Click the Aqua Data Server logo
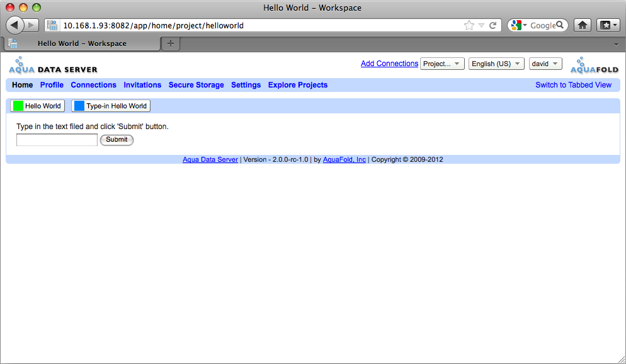Screen dimensions: 626x364 point(53,65)
